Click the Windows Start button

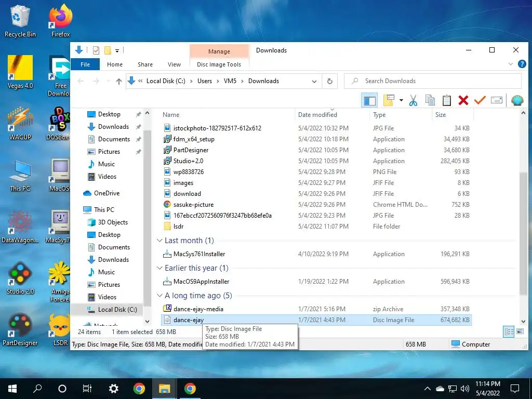coord(12,389)
